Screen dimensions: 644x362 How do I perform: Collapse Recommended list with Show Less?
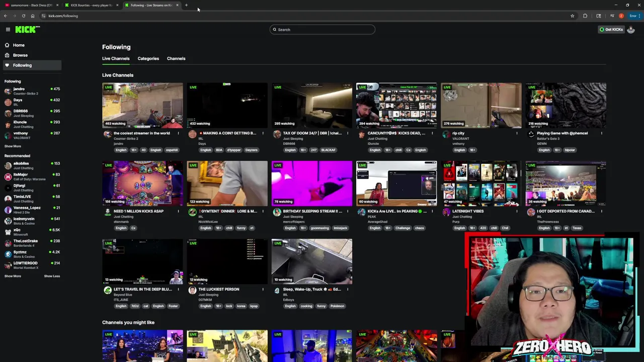52,276
